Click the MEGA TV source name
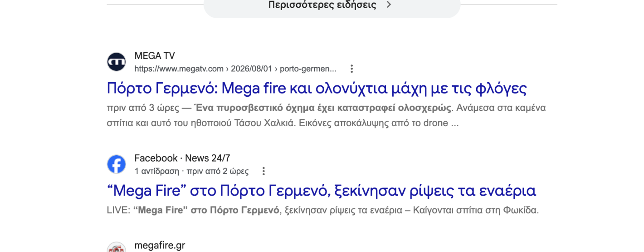Image resolution: width=644 pixels, height=252 pixels. [155, 56]
